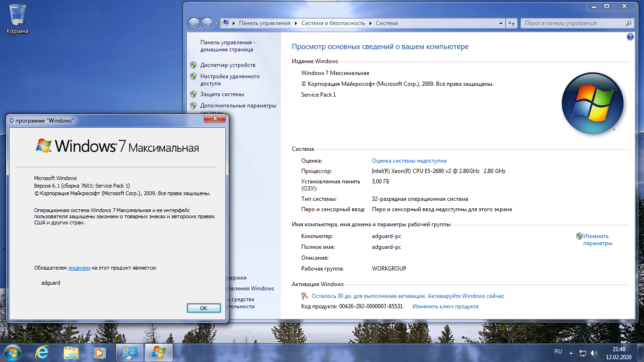This screenshot has height=362, width=644.
Task: Click Версия 6.1 (сборка 7601) text in dialog
Action: click(x=82, y=186)
